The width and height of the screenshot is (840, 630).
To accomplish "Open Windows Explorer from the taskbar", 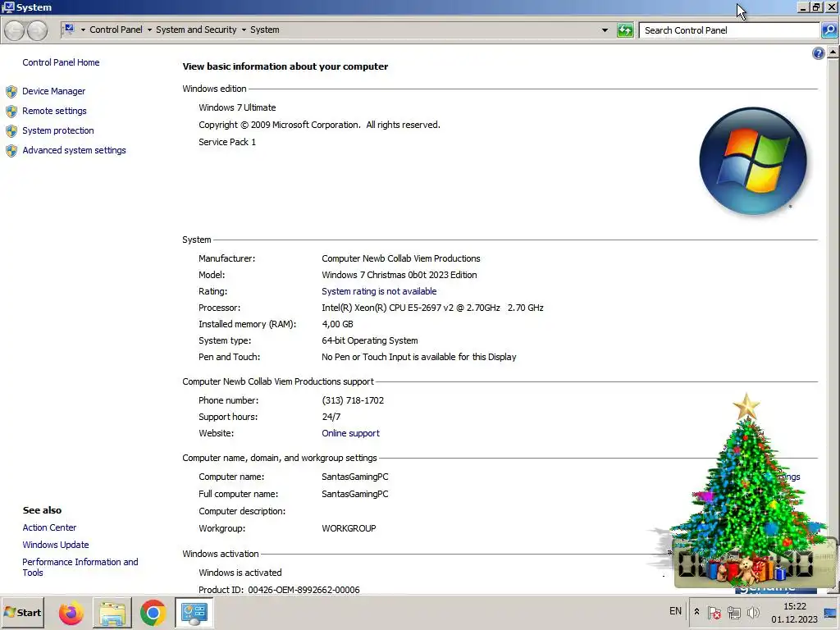I will click(x=112, y=613).
